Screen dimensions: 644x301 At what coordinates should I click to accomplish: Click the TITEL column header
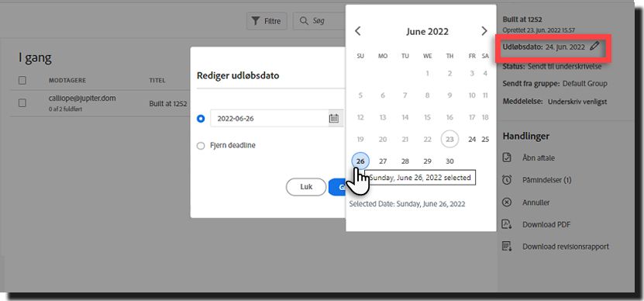tap(157, 80)
